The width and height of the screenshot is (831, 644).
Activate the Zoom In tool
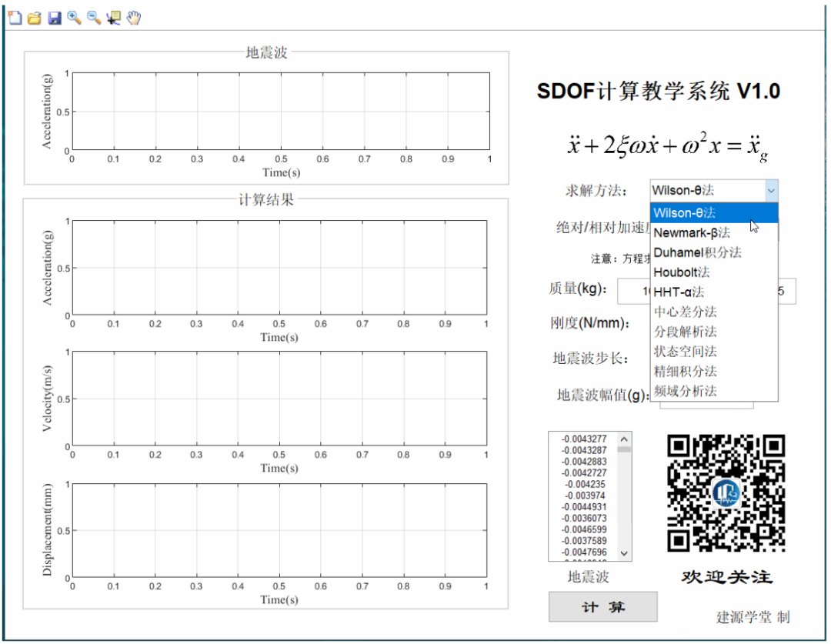pyautogui.click(x=74, y=18)
